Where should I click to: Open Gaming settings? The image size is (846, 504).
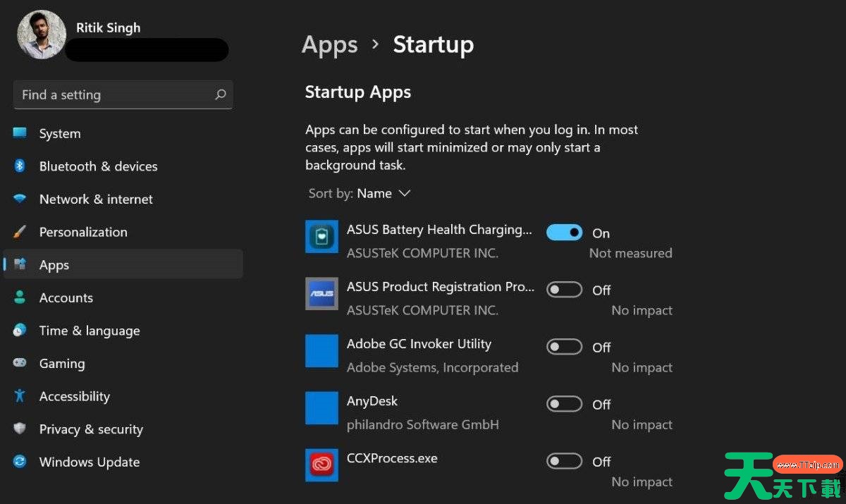pos(123,363)
